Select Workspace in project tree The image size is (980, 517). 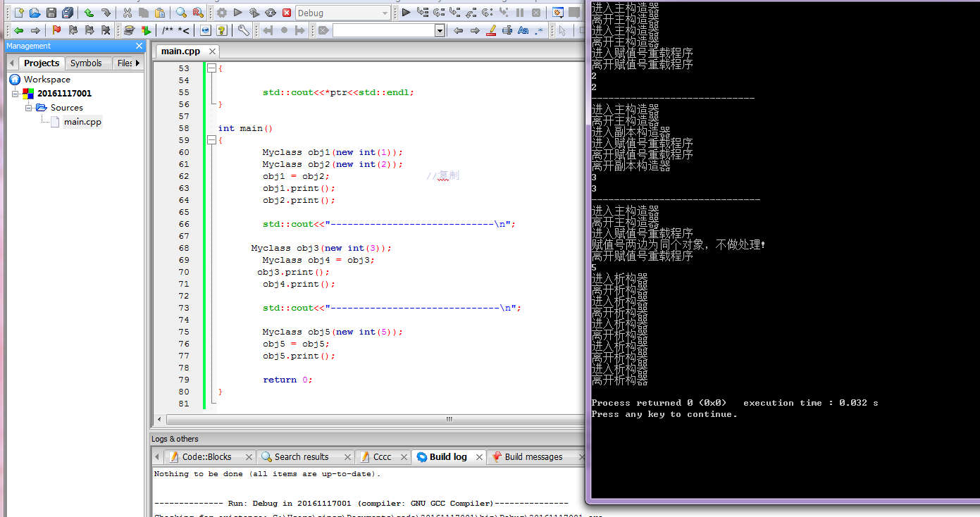click(x=46, y=80)
